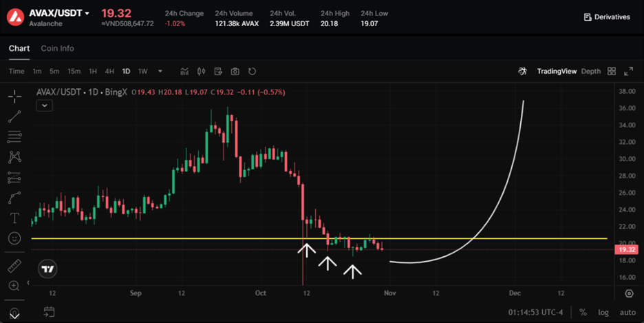
Task: Switch to the Coin Info tab
Action: pos(58,48)
